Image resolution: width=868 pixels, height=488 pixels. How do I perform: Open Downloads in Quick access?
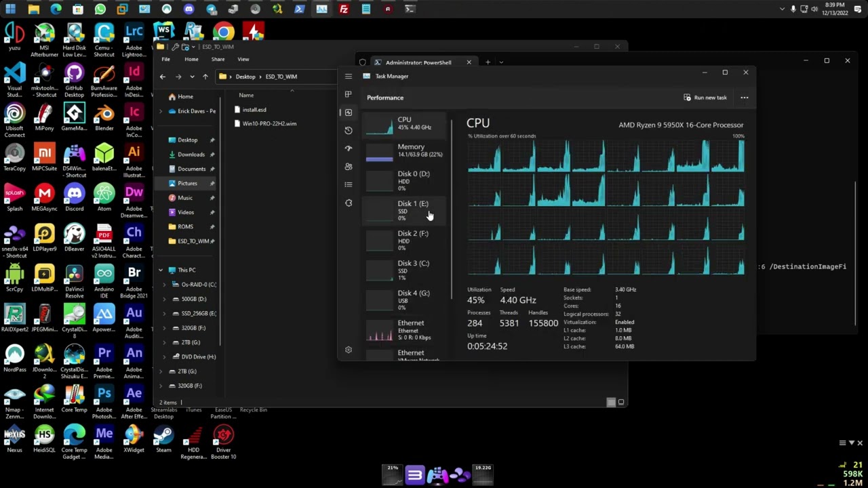[x=191, y=155]
